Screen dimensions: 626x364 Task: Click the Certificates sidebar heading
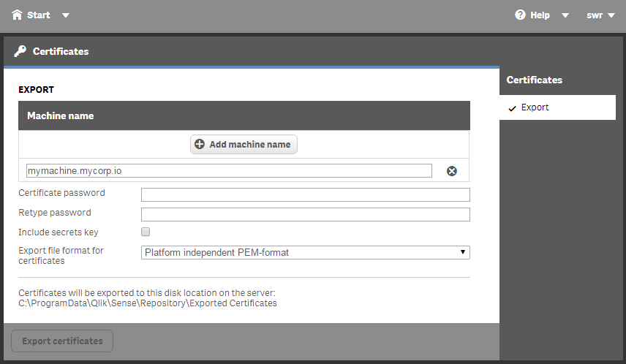pos(534,80)
